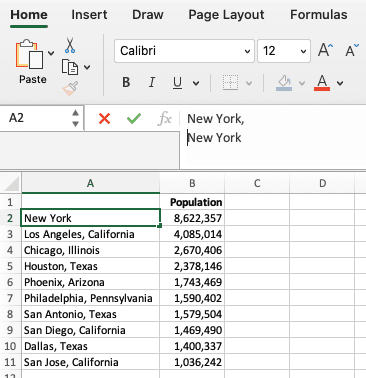The width and height of the screenshot is (366, 378).
Task: Open the font size 12 dropdown
Action: tap(284, 51)
